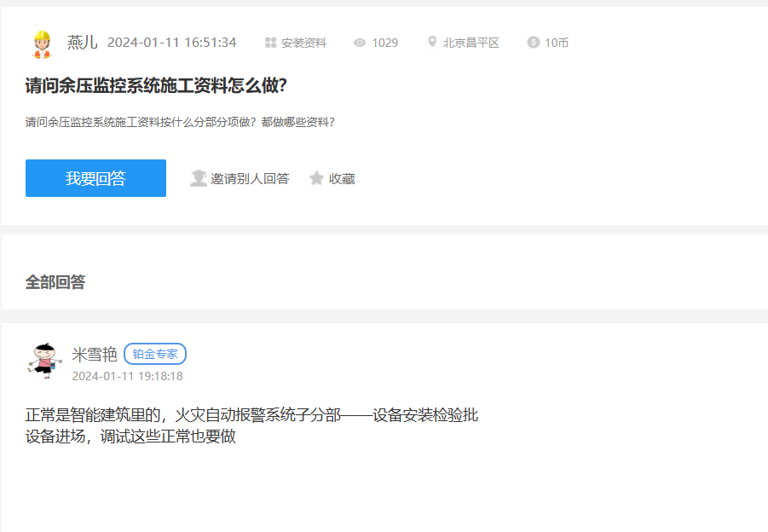768x532 pixels.
Task: Open the 燕儿 username profile link
Action: click(83, 43)
